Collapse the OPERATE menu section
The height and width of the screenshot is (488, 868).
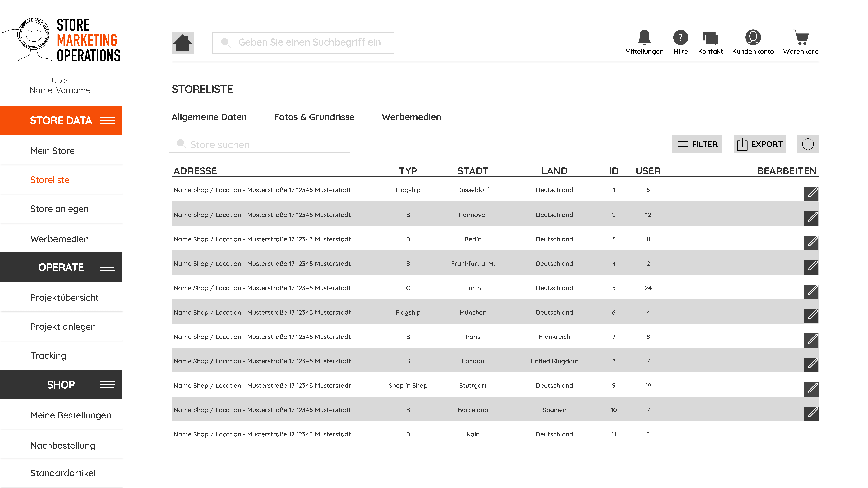click(107, 267)
